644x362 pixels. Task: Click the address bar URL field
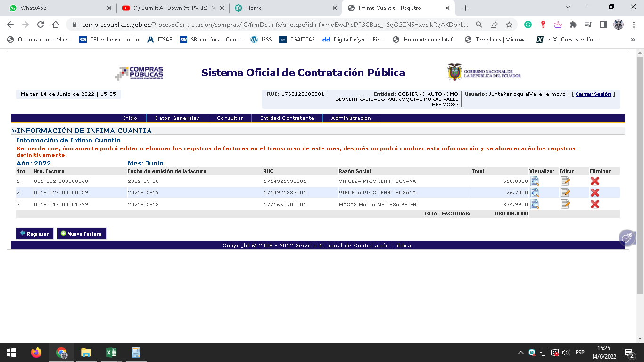pyautogui.click(x=273, y=25)
